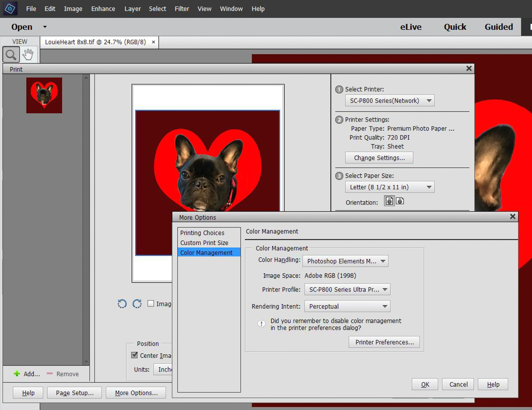Click the Change Settings button

coord(379,158)
